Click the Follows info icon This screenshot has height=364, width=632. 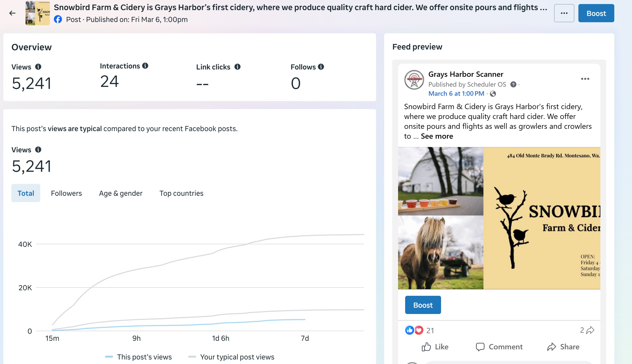pyautogui.click(x=321, y=67)
